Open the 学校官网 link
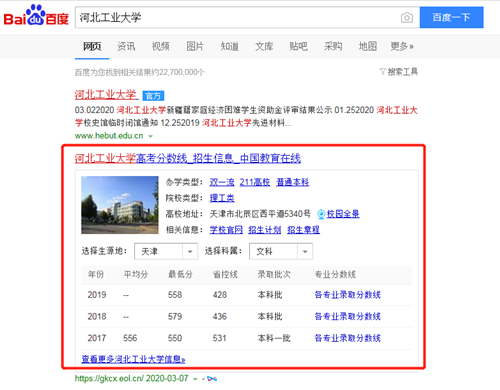This screenshot has height=390, width=500. tap(226, 230)
